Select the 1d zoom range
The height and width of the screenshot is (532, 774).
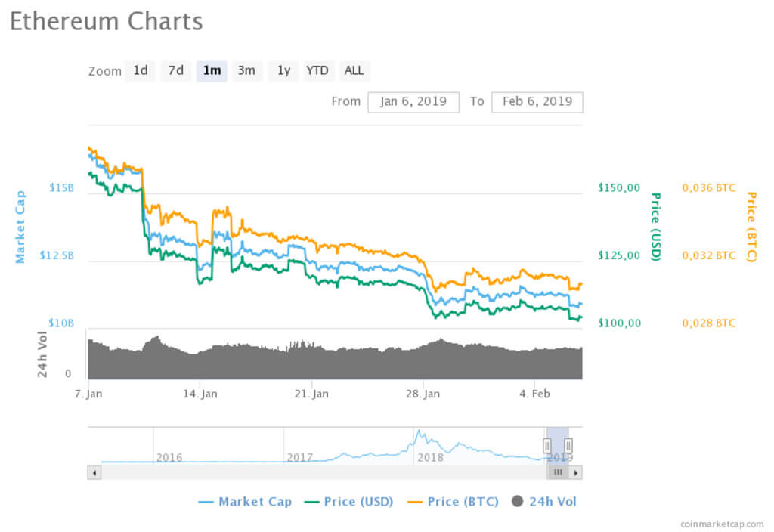[141, 71]
